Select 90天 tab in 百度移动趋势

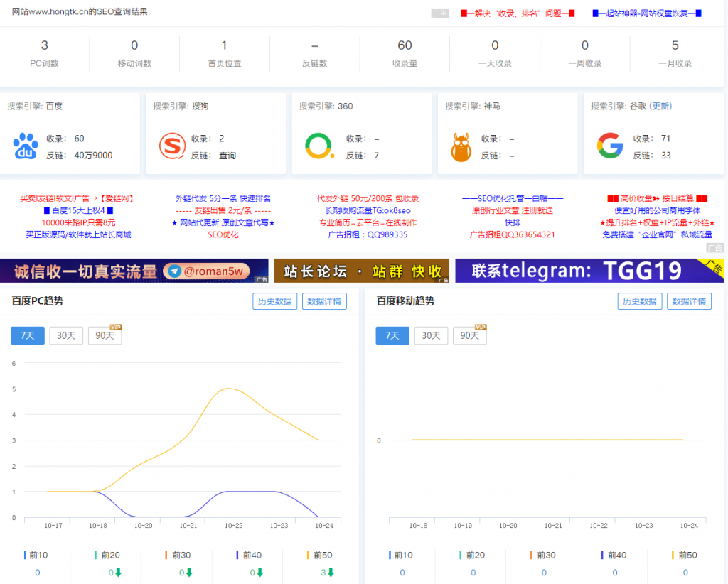pos(469,335)
